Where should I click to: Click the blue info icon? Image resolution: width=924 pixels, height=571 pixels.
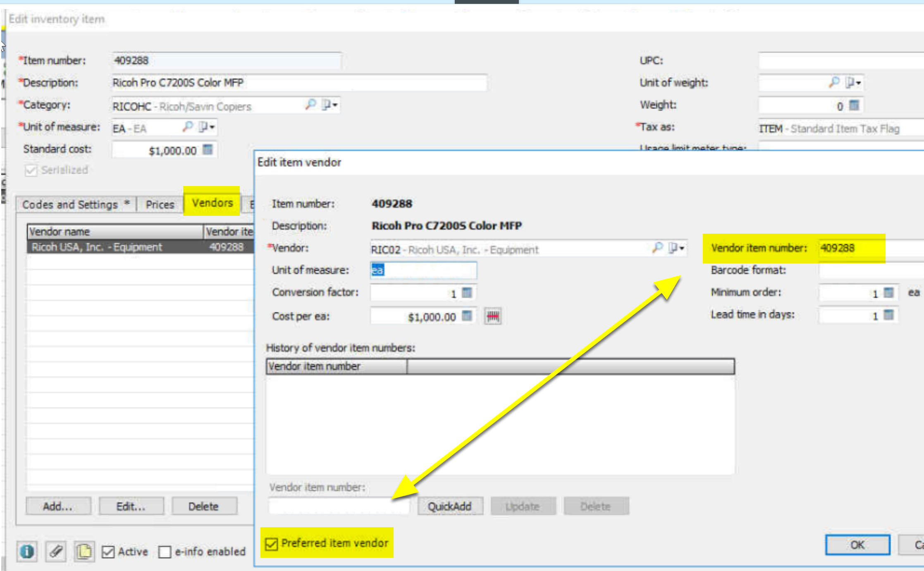click(27, 551)
